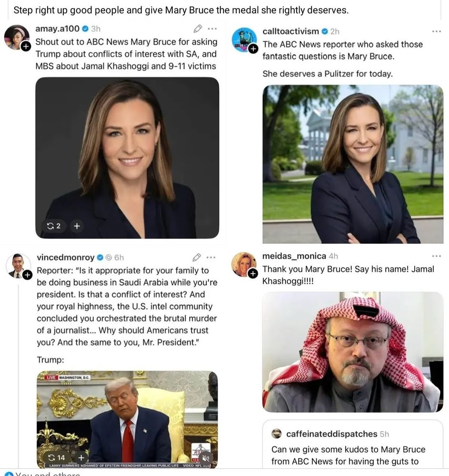Open the amay.a100 profile username link
This screenshot has height=476, width=449.
pos(58,29)
